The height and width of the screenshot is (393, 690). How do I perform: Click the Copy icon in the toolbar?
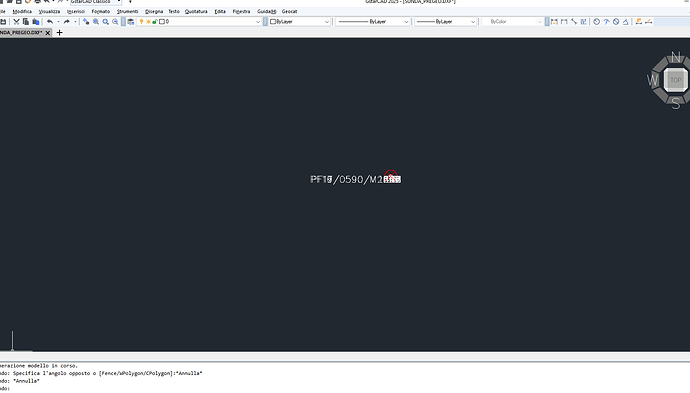26,22
